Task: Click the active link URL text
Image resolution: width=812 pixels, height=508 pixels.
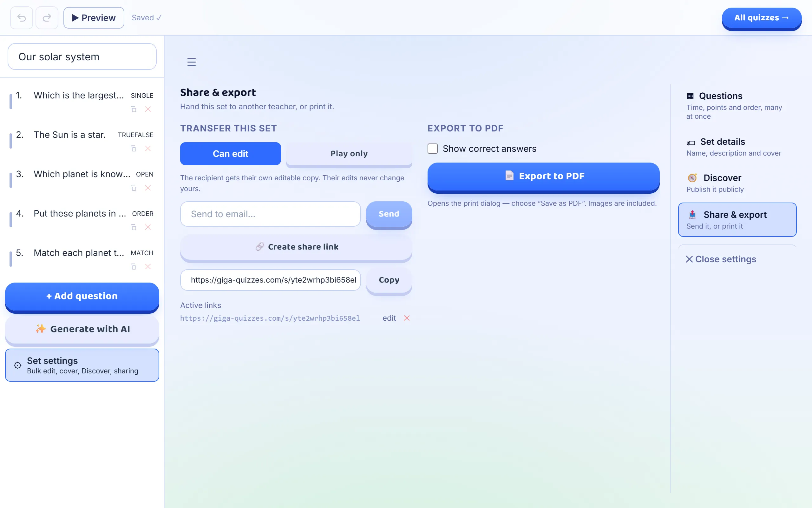Action: pos(270,318)
